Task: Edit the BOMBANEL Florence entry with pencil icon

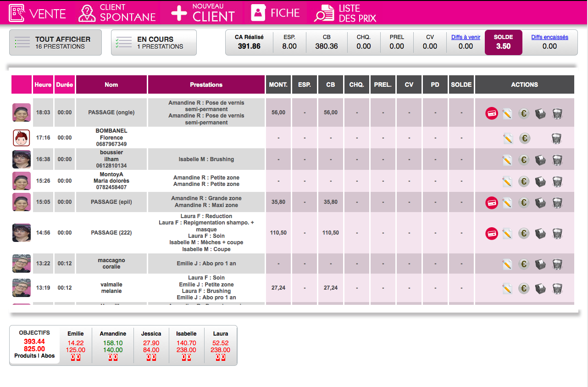Action: click(507, 138)
